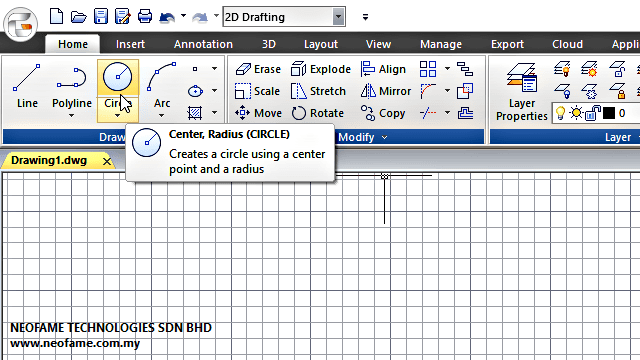Open the Export ribbon tab
The height and width of the screenshot is (360, 640).
[507, 44]
